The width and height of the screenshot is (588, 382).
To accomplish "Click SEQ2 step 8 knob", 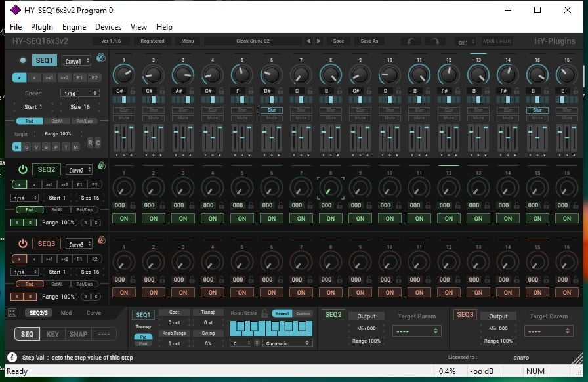I will click(330, 188).
